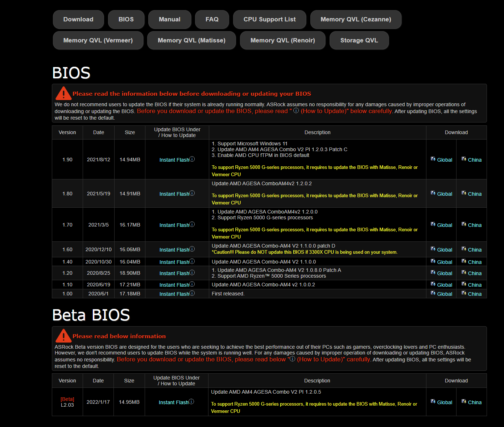Click the download icon beside Global for version 1.10
Screen dimensions: 504x427
(x=433, y=284)
